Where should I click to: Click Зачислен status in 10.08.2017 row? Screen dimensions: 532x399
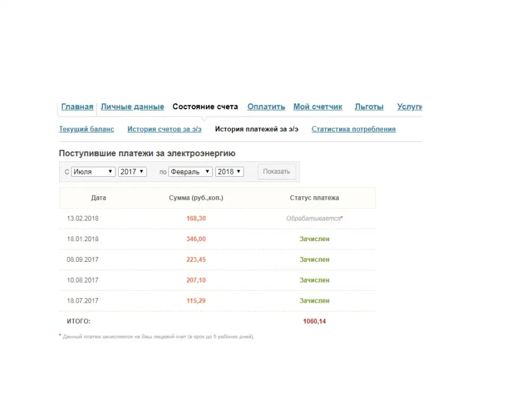[314, 280]
